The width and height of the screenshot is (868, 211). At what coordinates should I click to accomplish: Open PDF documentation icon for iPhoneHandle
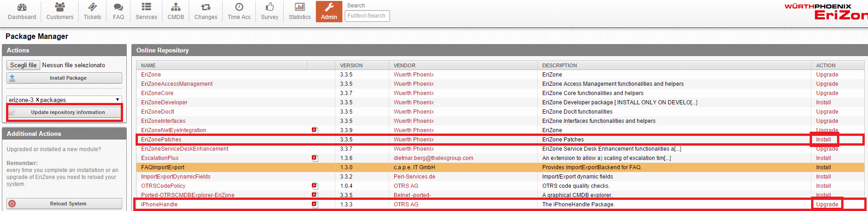coord(315,205)
